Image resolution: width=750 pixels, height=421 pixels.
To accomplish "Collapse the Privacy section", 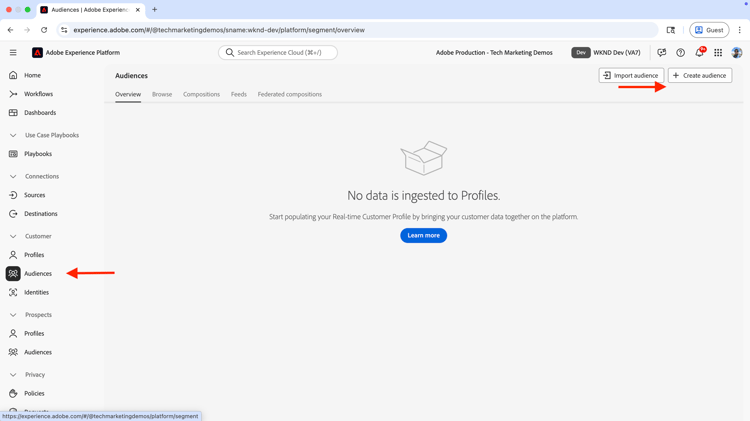I will [x=13, y=374].
